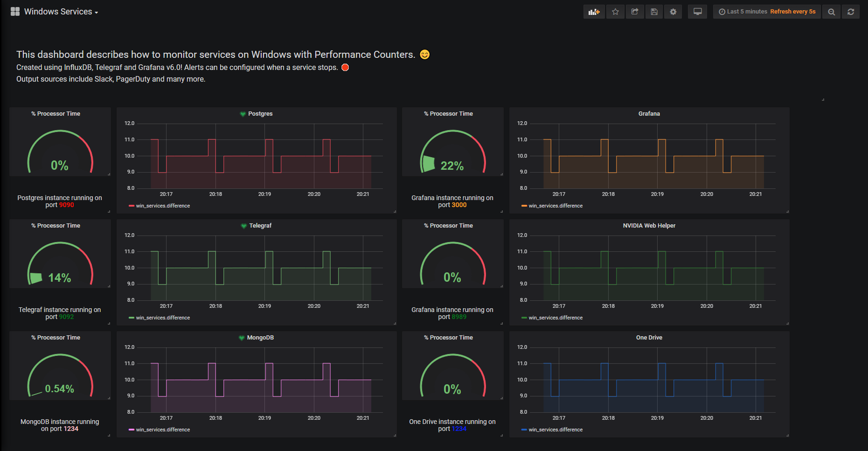Click the 0% gauge above port 8989 text
Viewport: 868px width, 451px height.
click(x=453, y=264)
